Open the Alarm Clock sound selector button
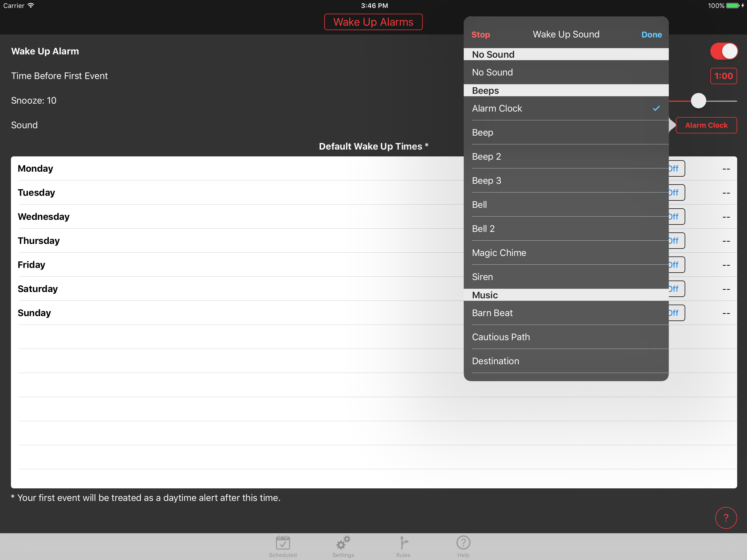The image size is (747, 560). 706,125
